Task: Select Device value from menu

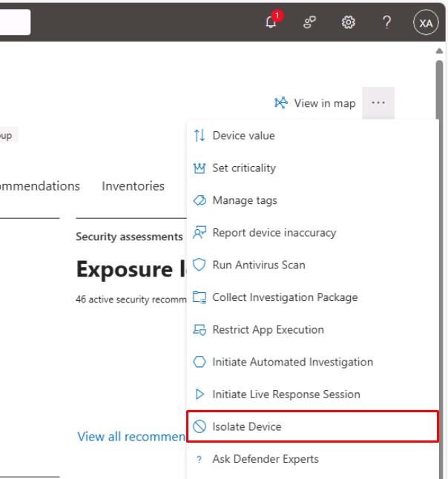Action: 243,136
